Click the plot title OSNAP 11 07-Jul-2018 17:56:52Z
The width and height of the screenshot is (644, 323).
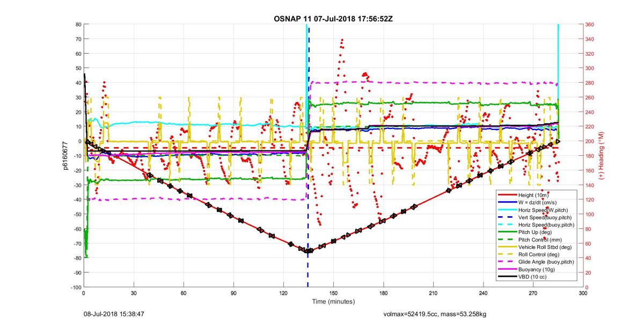point(334,18)
